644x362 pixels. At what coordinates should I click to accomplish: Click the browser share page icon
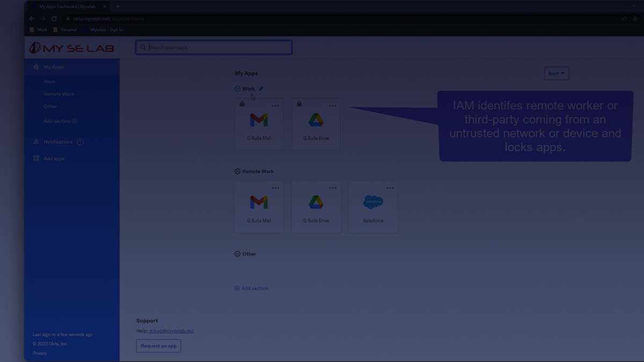click(624, 19)
